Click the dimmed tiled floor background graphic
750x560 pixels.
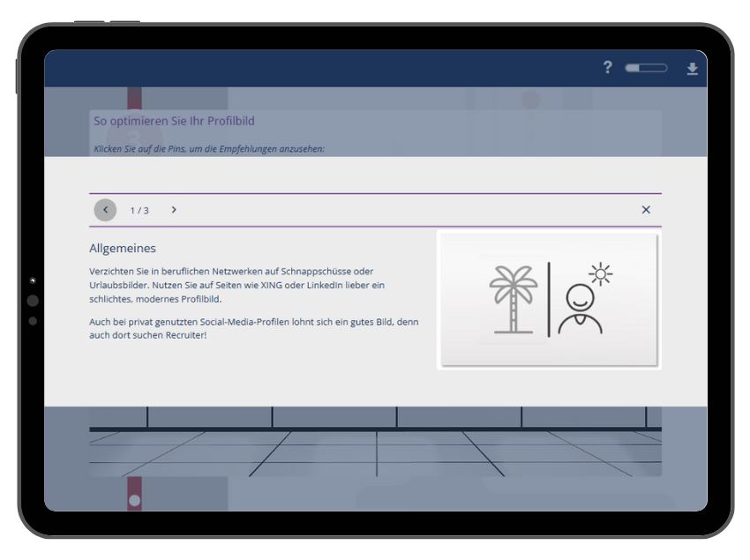[x=375, y=454]
